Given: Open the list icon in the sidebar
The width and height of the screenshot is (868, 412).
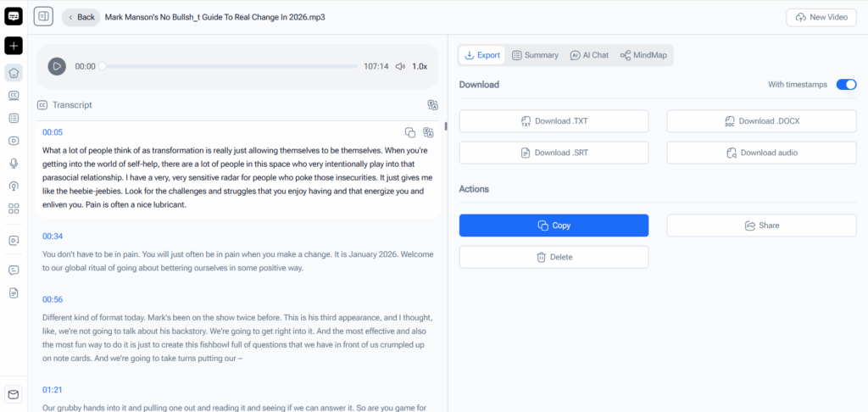Looking at the screenshot, I should [x=14, y=118].
